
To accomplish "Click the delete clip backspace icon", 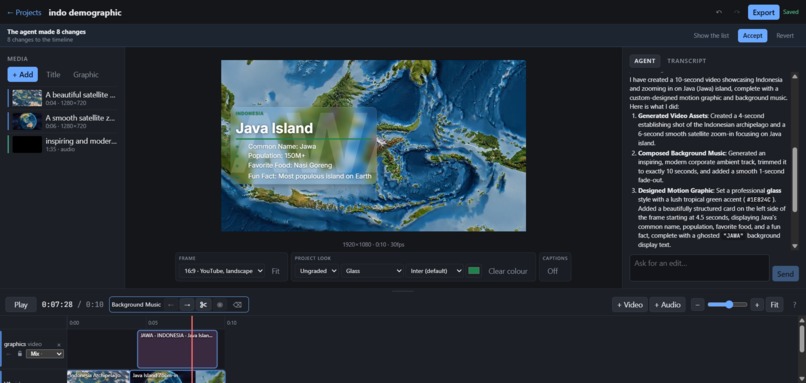I will pos(237,305).
